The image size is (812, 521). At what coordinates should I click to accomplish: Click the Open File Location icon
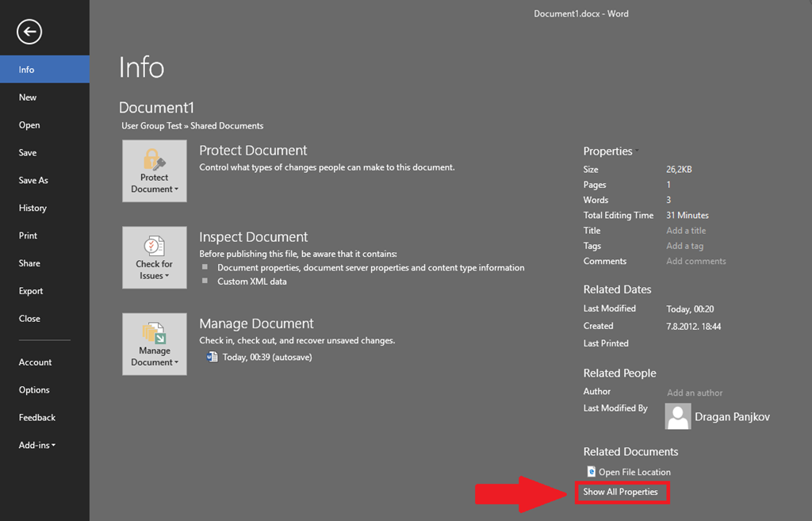pyautogui.click(x=591, y=472)
